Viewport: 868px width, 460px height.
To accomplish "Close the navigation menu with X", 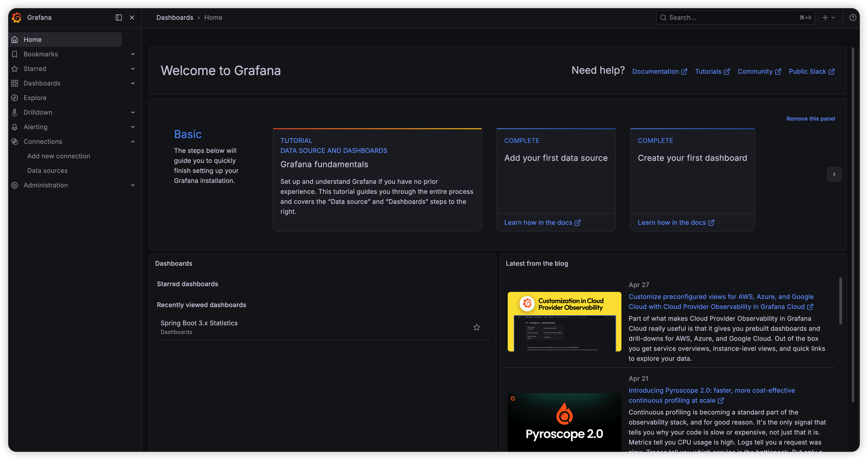I will coord(132,18).
